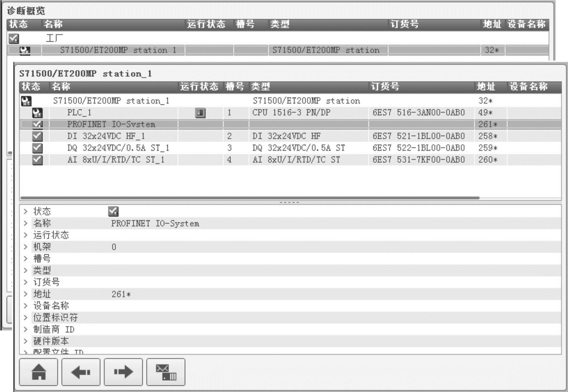Viewport: 568px width, 392px height.
Task: Expand the 状态 detail row
Action: [x=25, y=211]
